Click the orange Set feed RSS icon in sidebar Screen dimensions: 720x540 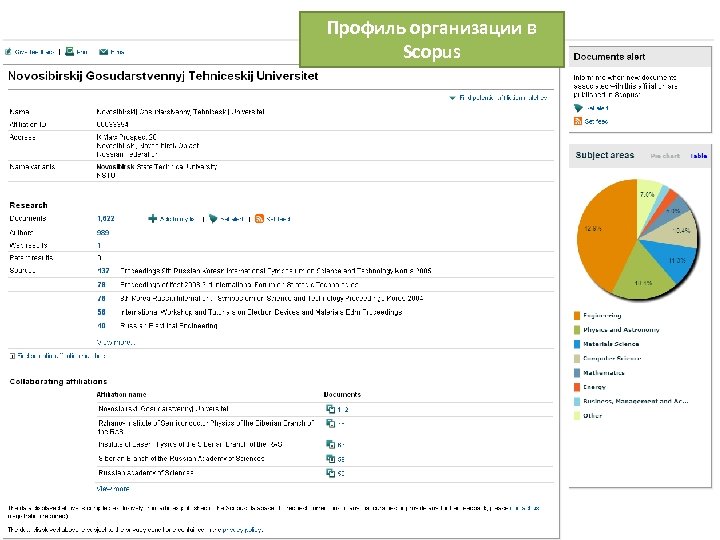coord(578,121)
